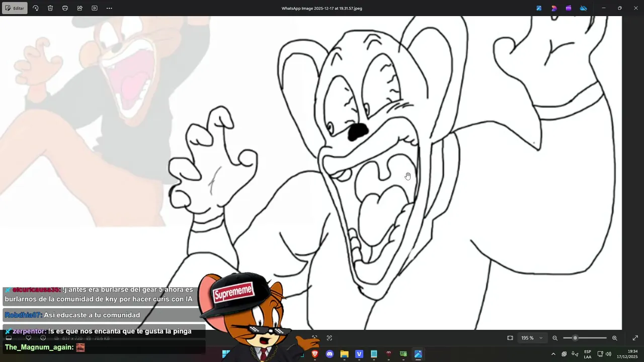Open Discord from the taskbar
Screen dimensions: 644x362
click(x=330, y=354)
